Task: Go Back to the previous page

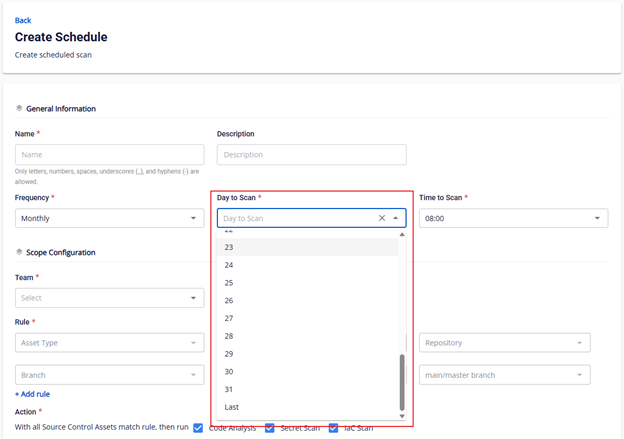Action: [x=23, y=20]
